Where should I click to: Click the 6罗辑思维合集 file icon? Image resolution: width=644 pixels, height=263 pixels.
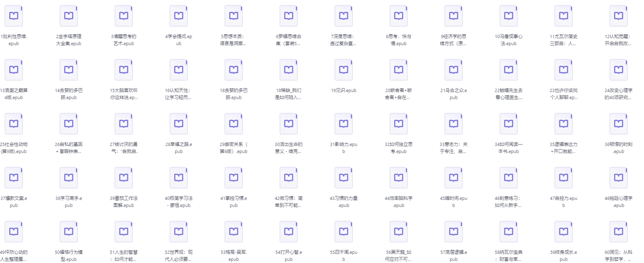(289, 16)
